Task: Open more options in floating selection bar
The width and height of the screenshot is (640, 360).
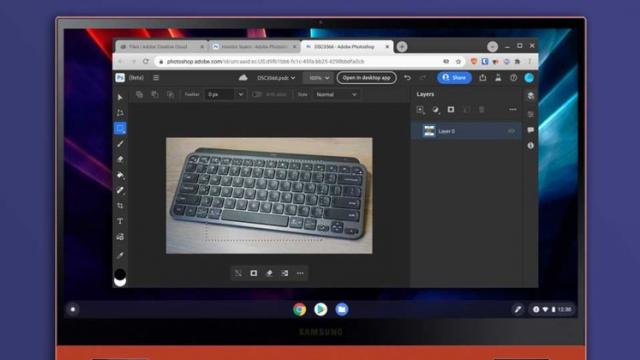Action: 300,273
